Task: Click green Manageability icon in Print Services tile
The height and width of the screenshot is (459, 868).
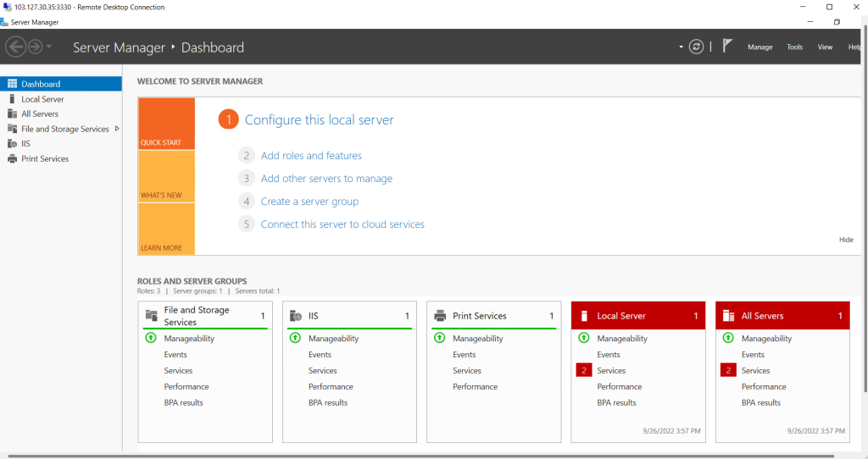Action: pos(440,338)
